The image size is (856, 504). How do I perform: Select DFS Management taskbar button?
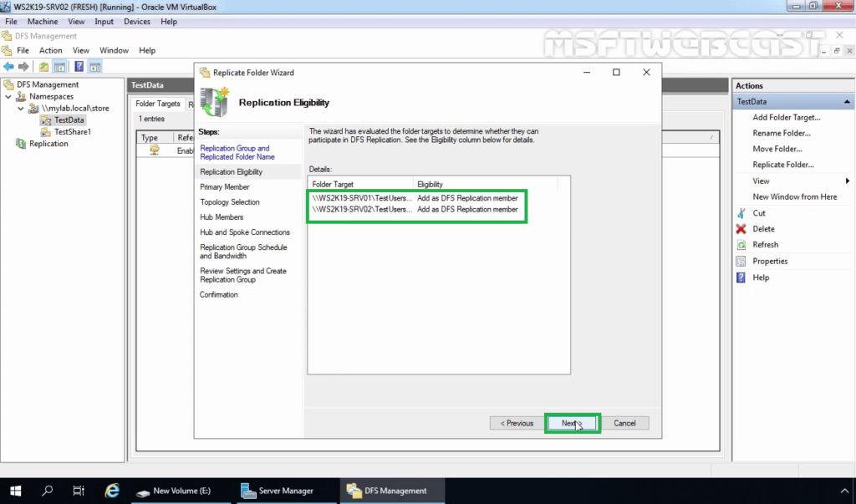click(x=393, y=491)
